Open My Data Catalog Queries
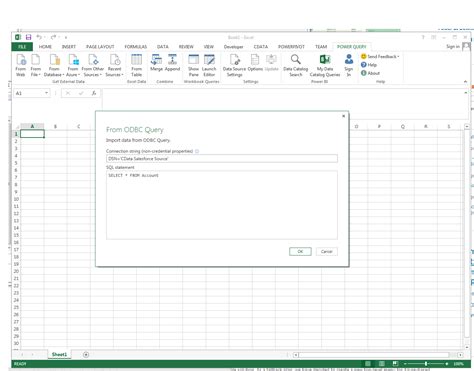Screen dimensions: 474x371 325,65
